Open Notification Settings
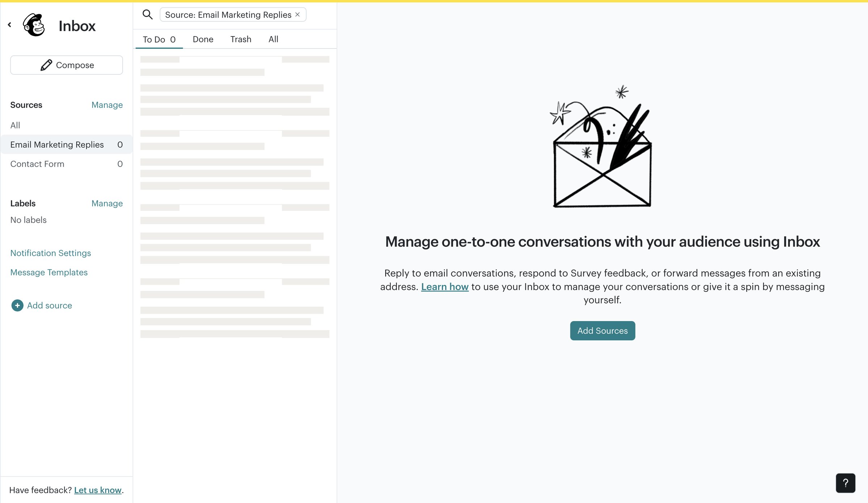This screenshot has height=503, width=868. [51, 253]
